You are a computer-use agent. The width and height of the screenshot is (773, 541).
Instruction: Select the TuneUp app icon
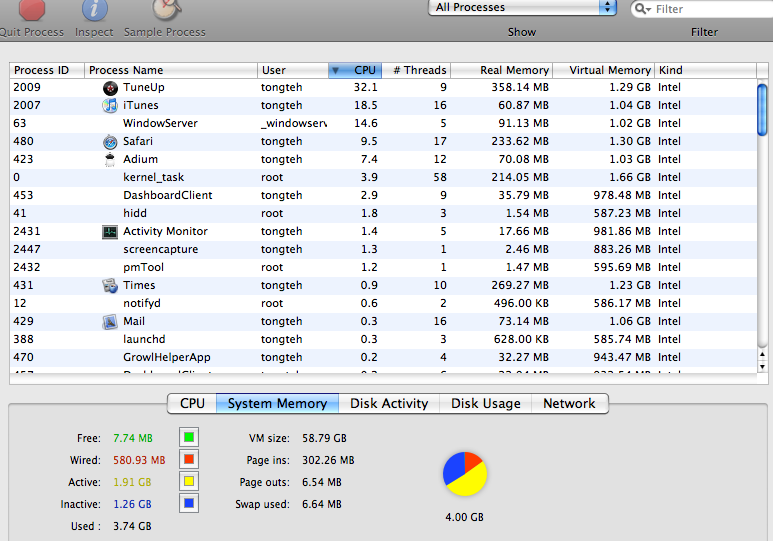tap(110, 88)
